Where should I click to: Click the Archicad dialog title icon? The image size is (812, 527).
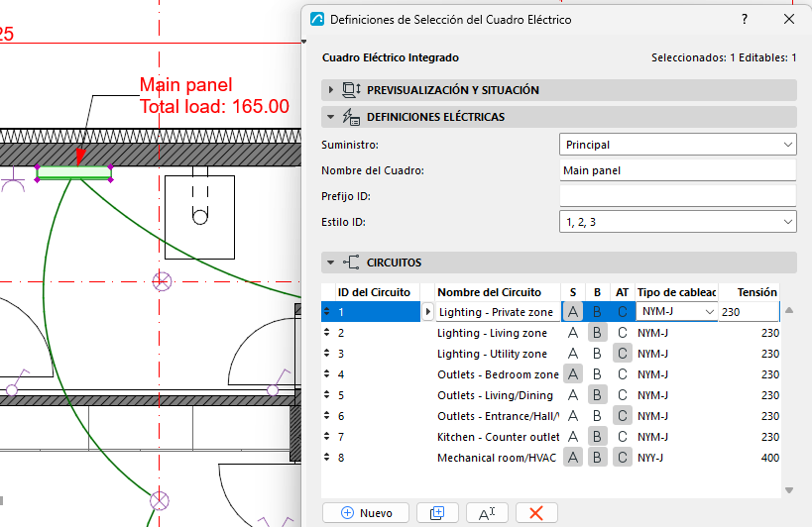coord(317,19)
